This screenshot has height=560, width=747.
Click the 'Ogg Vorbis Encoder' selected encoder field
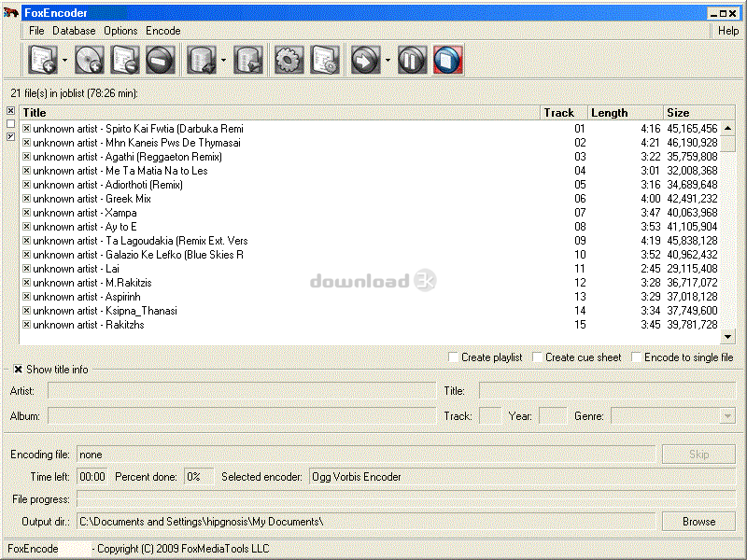(522, 477)
